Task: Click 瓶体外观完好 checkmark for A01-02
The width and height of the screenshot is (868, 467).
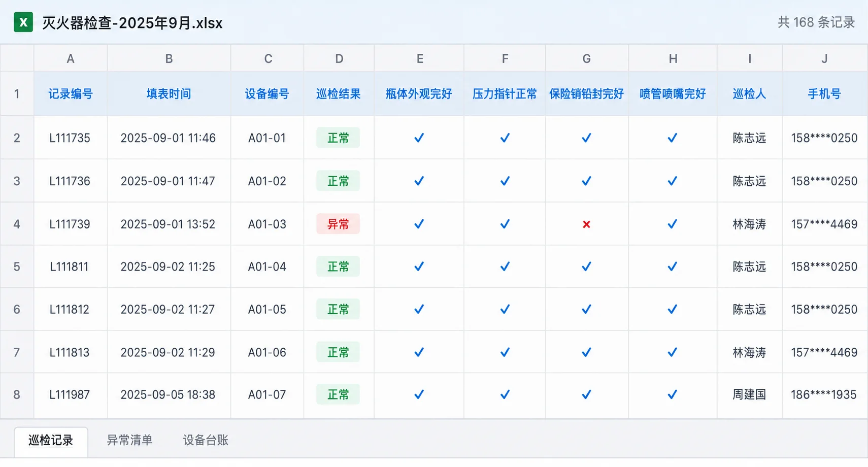Action: [x=419, y=181]
